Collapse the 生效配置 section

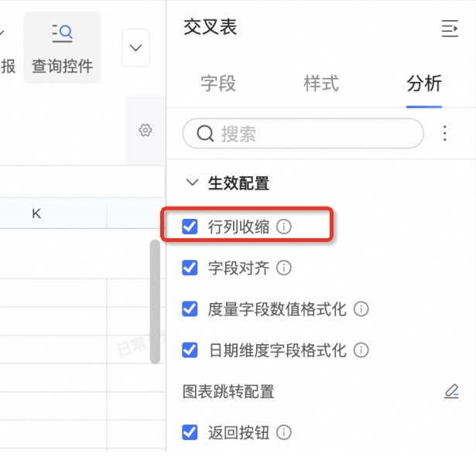192,183
